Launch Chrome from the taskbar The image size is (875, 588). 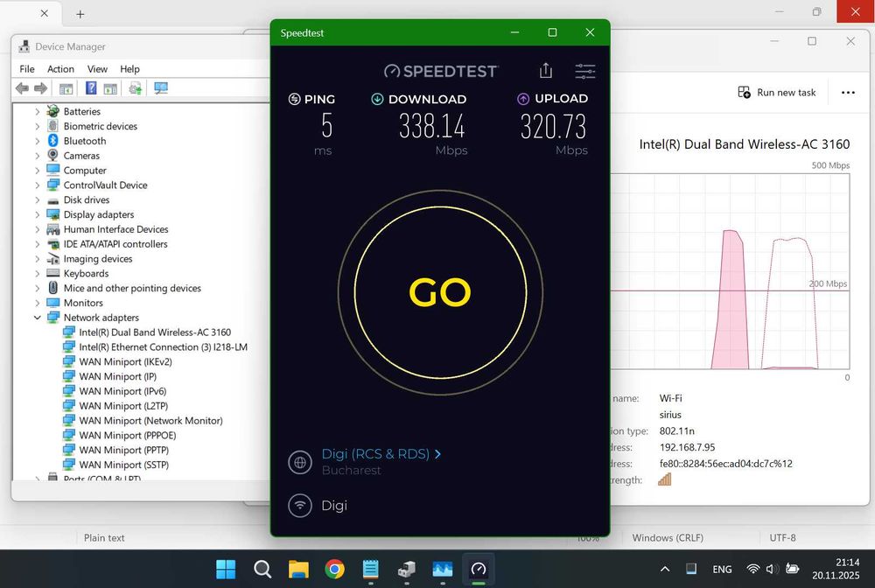334,569
